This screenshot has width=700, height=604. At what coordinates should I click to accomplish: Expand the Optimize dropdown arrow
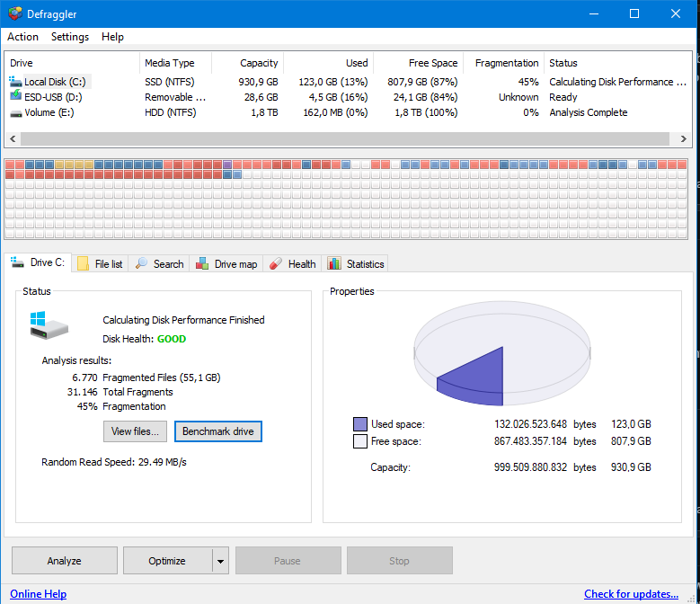[220, 561]
